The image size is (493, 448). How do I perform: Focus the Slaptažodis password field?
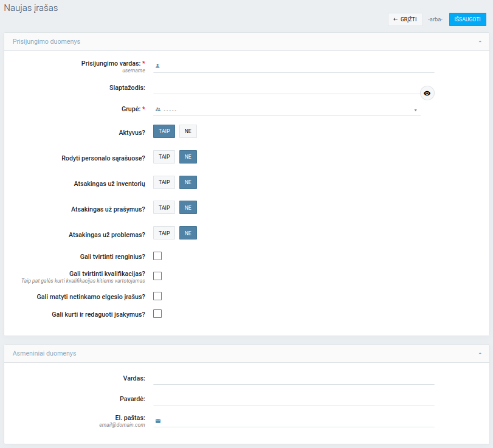(286, 88)
